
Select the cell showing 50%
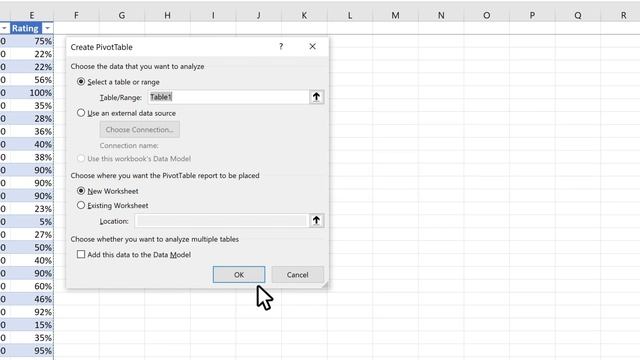(x=31, y=247)
